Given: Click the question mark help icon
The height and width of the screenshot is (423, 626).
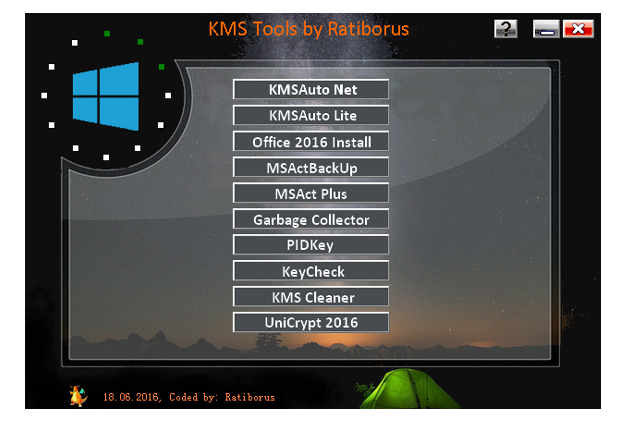Looking at the screenshot, I should (x=505, y=28).
